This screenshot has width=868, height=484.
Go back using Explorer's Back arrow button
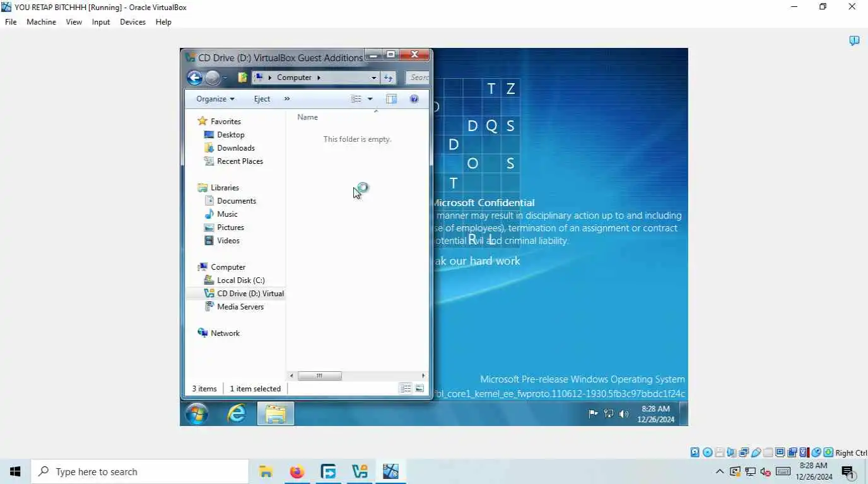point(194,78)
